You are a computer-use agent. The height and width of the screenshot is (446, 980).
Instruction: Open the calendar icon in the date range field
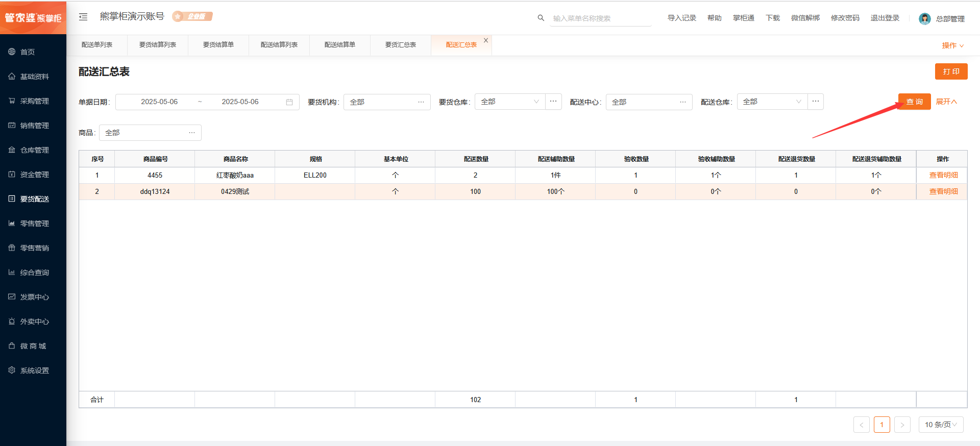point(289,102)
